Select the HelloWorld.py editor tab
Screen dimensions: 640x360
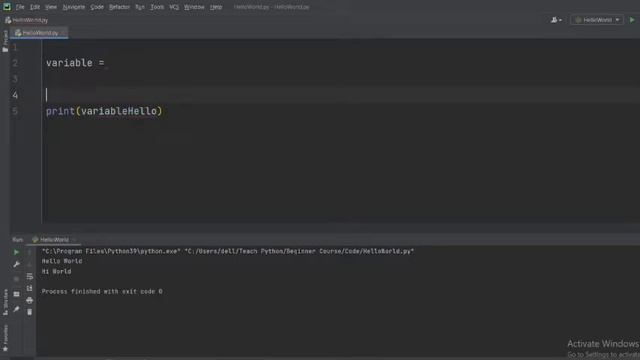[x=40, y=33]
